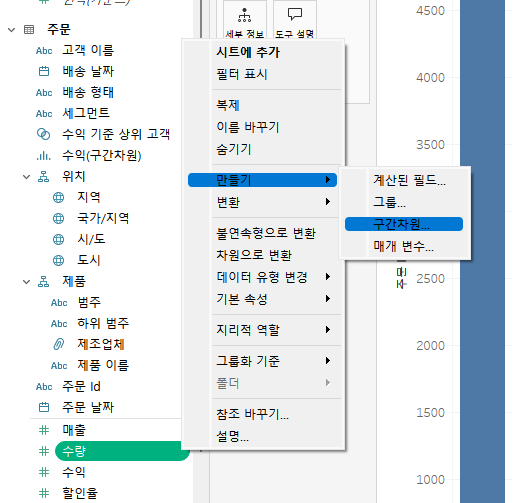Choose 차원으로 변환 menu item
The image size is (530, 503).
254,255
